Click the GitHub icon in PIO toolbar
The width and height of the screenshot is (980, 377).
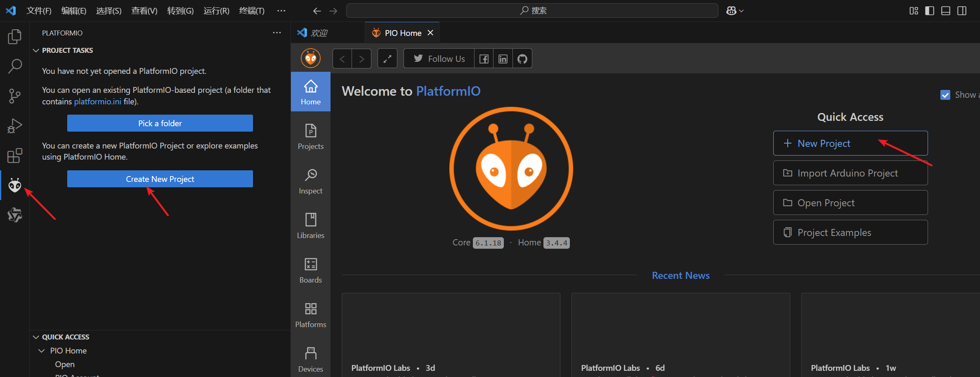coord(522,59)
